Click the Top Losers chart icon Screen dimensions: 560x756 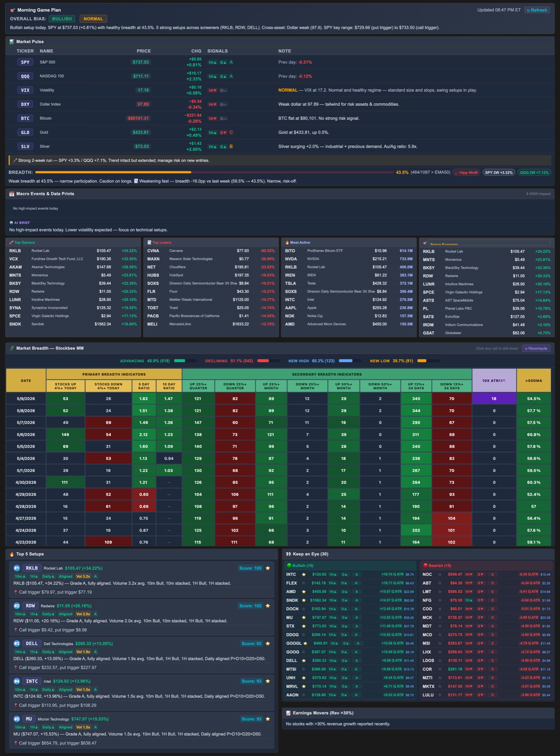point(149,242)
